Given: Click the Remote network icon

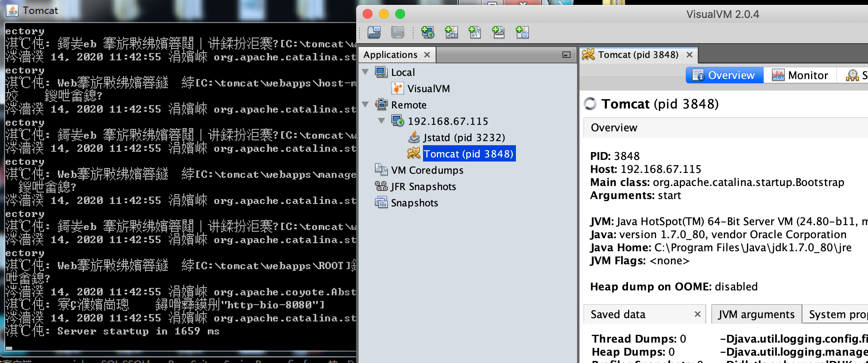Looking at the screenshot, I should click(x=381, y=104).
